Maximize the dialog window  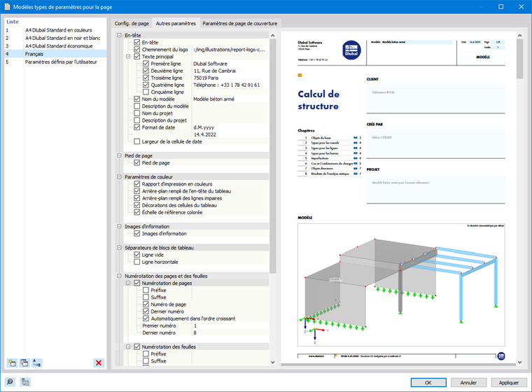pyautogui.click(x=500, y=7)
